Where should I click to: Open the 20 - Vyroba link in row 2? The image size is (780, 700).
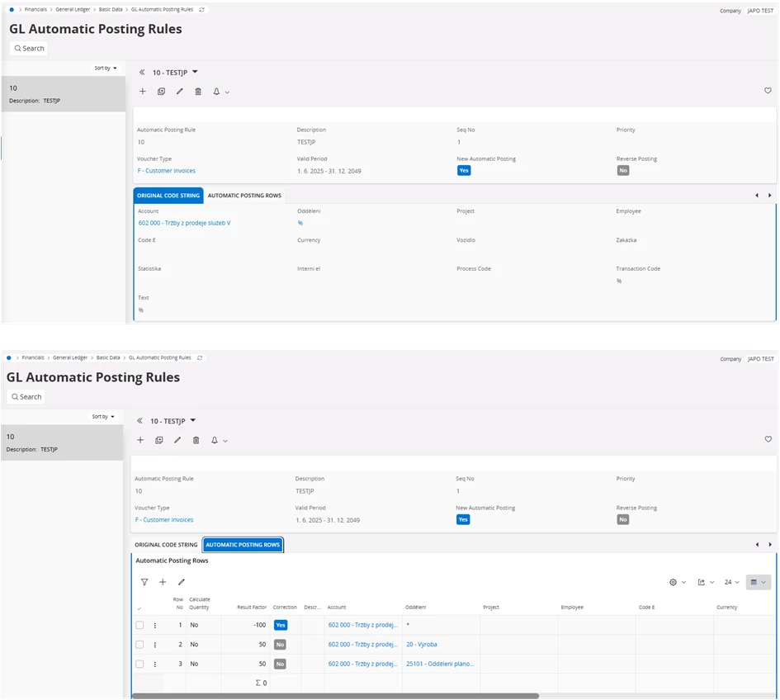pos(421,644)
